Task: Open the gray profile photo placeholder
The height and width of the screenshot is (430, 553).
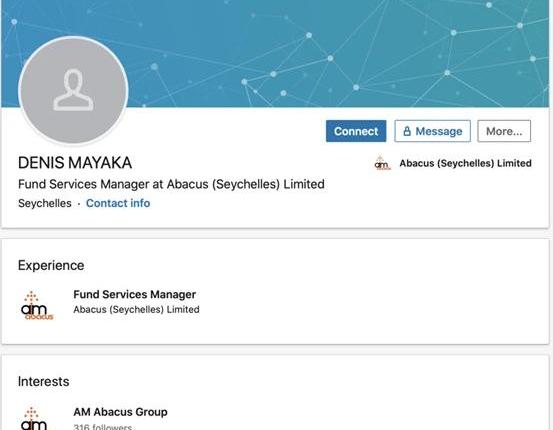Action: tap(73, 90)
